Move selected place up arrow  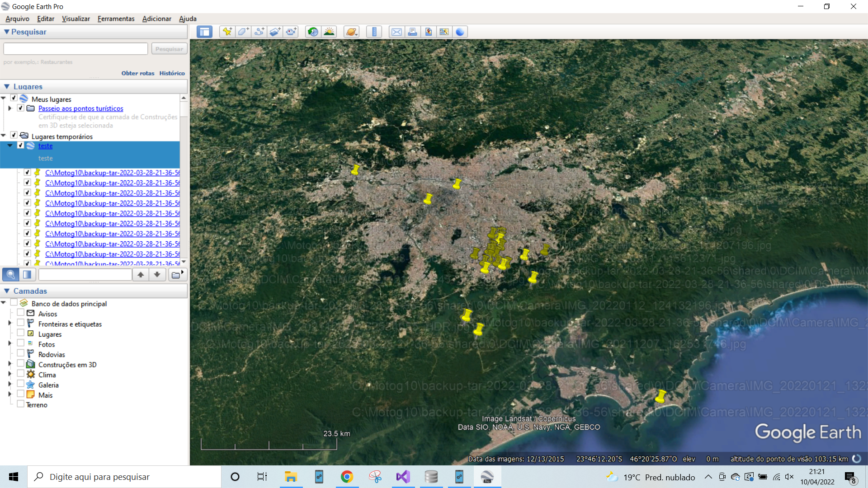[x=141, y=274]
